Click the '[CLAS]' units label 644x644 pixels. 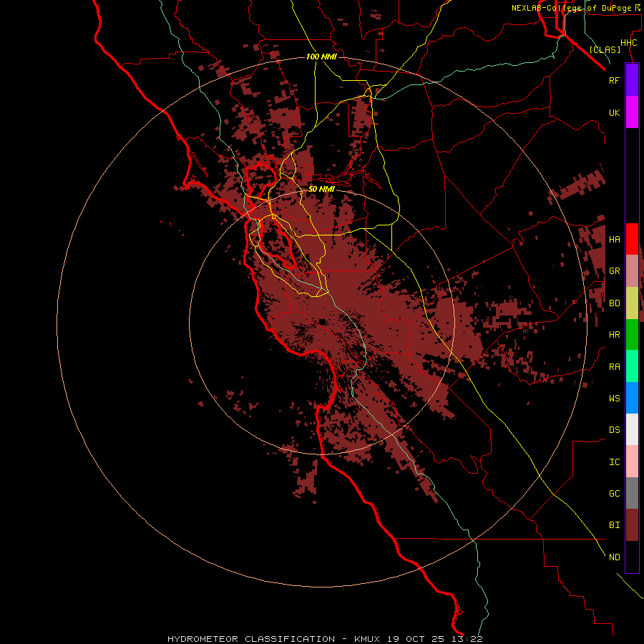pos(605,49)
